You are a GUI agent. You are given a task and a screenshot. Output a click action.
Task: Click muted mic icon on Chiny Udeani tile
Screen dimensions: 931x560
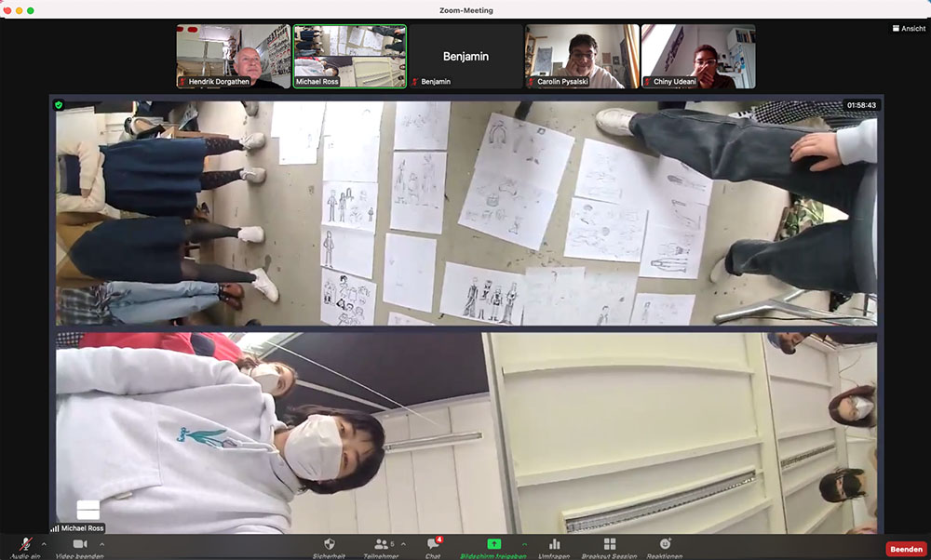point(648,82)
